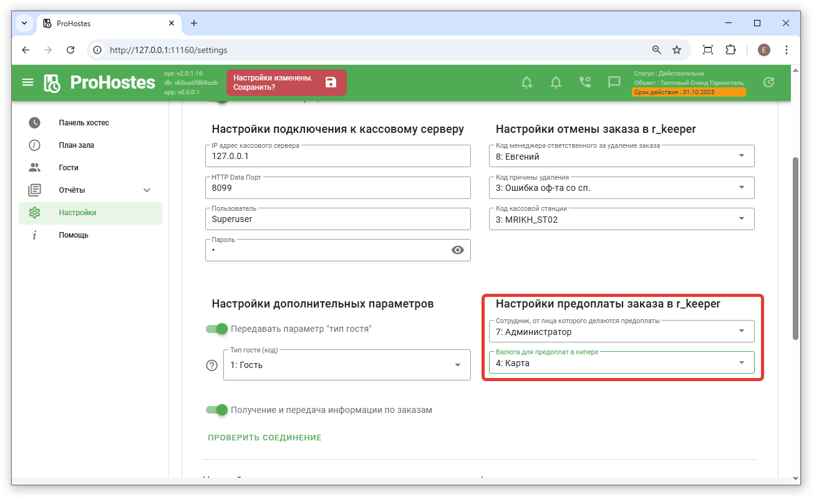The width and height of the screenshot is (814, 504).
Task: Click the add notification bell icon
Action: coord(527,82)
